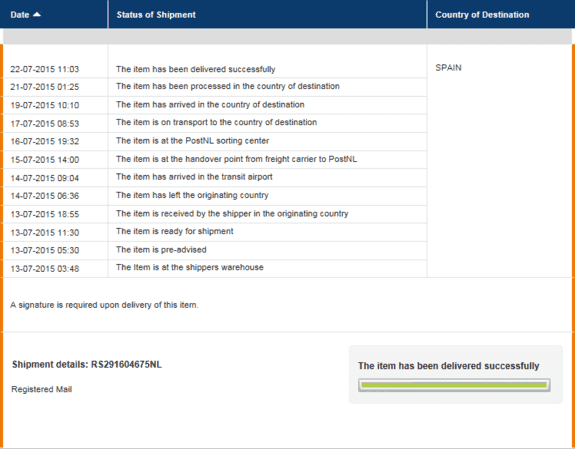
Task: Click the Date column header text
Action: (x=19, y=15)
